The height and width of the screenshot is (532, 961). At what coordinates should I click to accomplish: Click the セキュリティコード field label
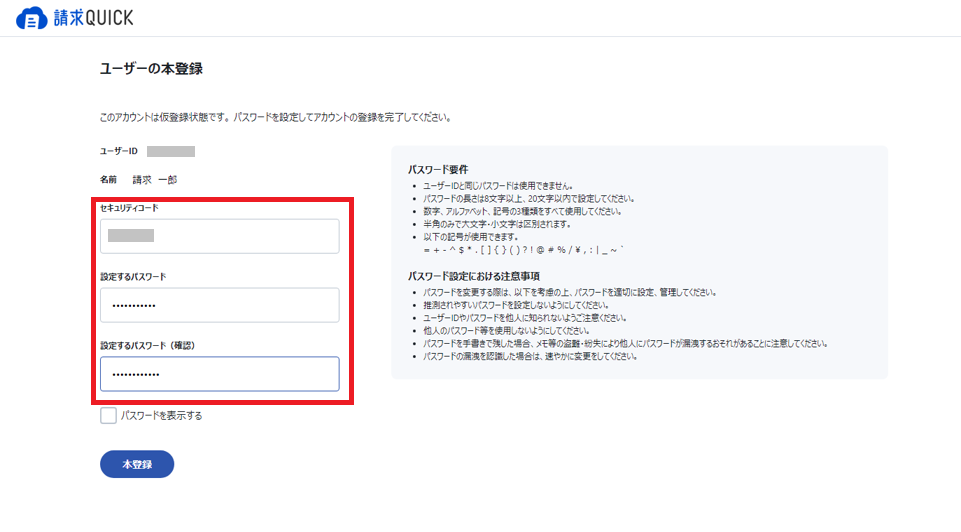[x=129, y=208]
